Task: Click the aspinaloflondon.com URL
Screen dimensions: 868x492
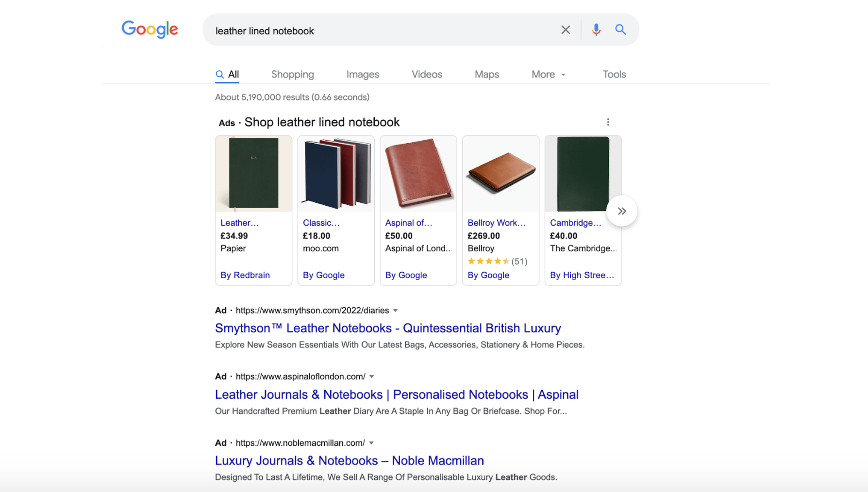Action: click(x=300, y=377)
